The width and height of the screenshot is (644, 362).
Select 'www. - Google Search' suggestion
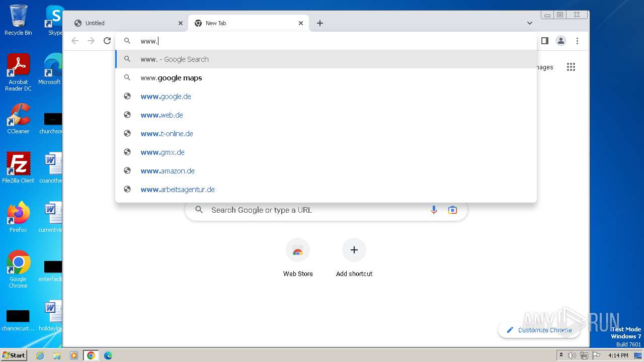pos(326,59)
